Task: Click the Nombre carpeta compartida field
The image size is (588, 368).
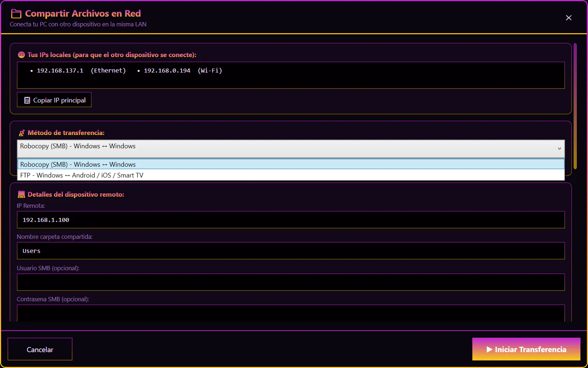Action: click(x=291, y=251)
